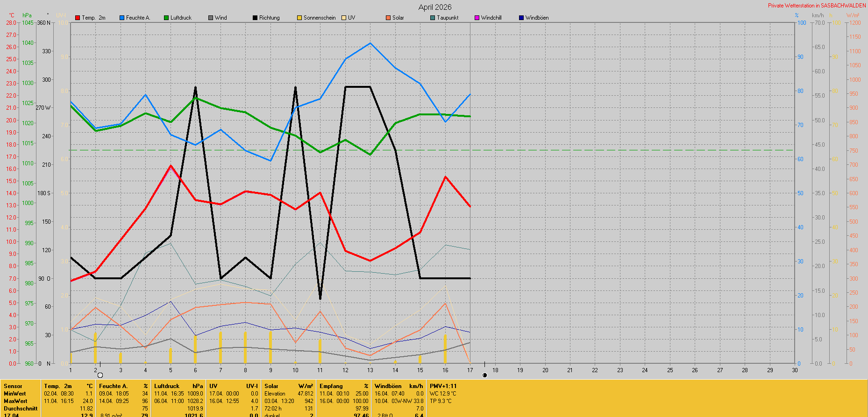Viewport: 868px width, 417px height.
Task: Click the red Temp. 2m legend swatch
Action: 78,18
